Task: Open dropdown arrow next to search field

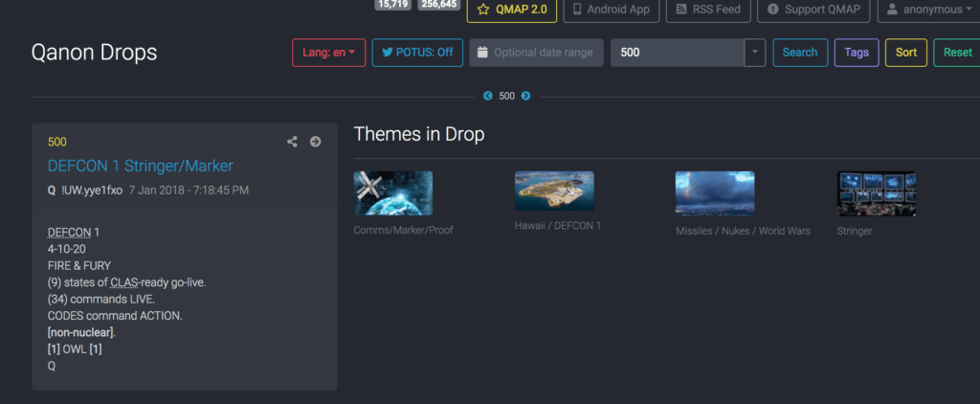Action: [755, 53]
